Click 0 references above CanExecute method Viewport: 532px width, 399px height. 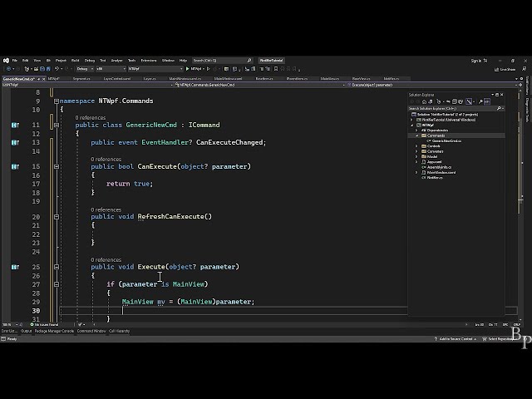pos(106,159)
